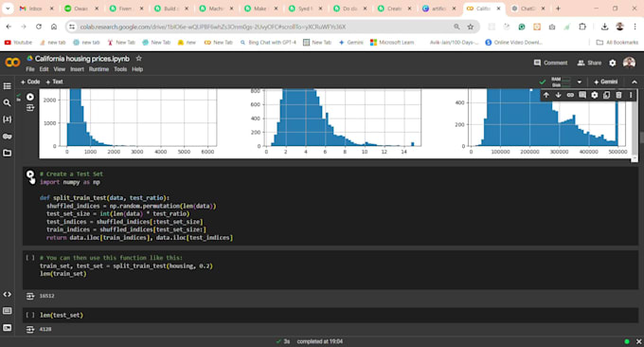This screenshot has height=347, width=644.
Task: Toggle output view of histogram cell
Action: (x=30, y=108)
